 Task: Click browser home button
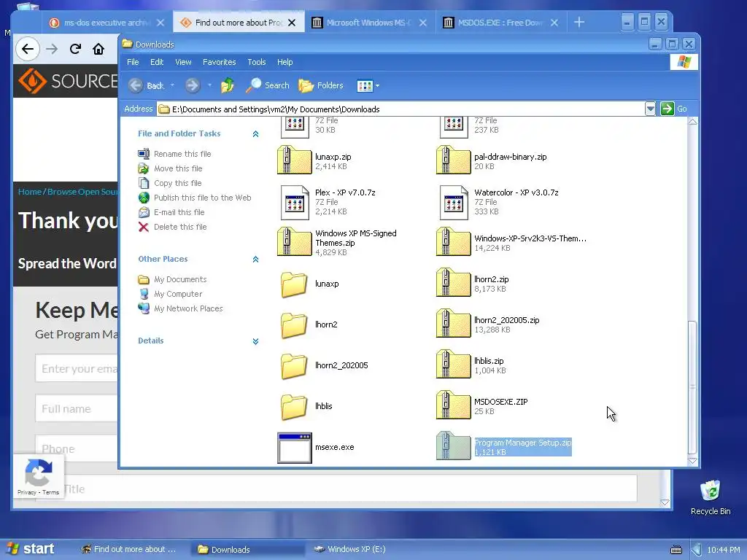pyautogui.click(x=98, y=49)
